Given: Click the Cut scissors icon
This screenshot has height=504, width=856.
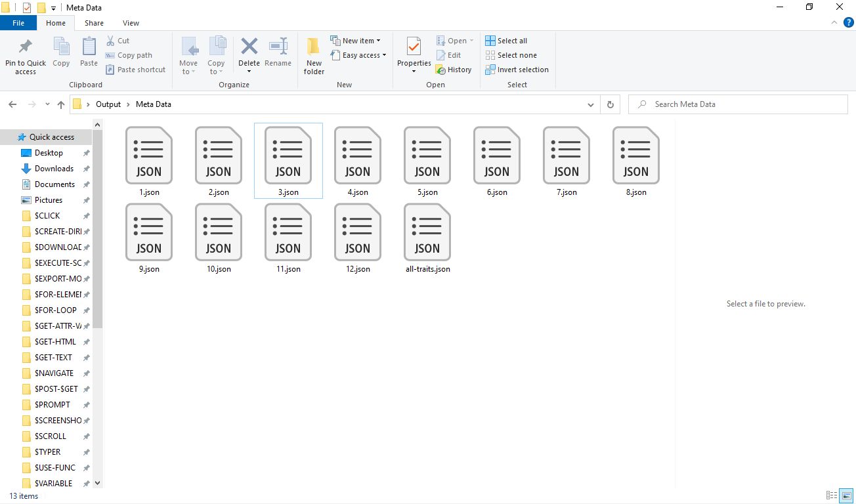Looking at the screenshot, I should point(110,41).
